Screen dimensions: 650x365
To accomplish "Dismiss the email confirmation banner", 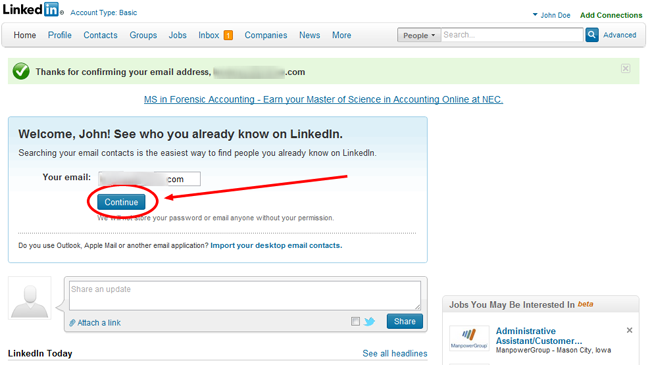I will (x=626, y=68).
